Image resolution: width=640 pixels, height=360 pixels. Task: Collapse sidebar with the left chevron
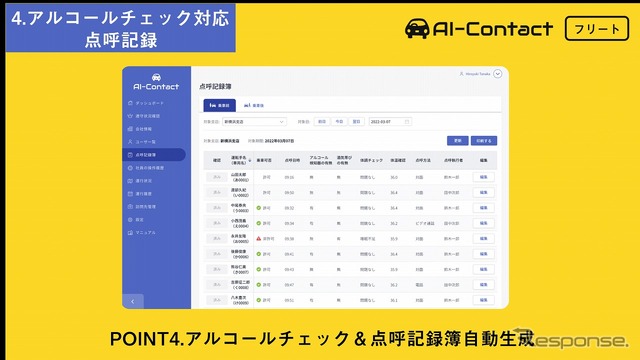[x=133, y=301]
